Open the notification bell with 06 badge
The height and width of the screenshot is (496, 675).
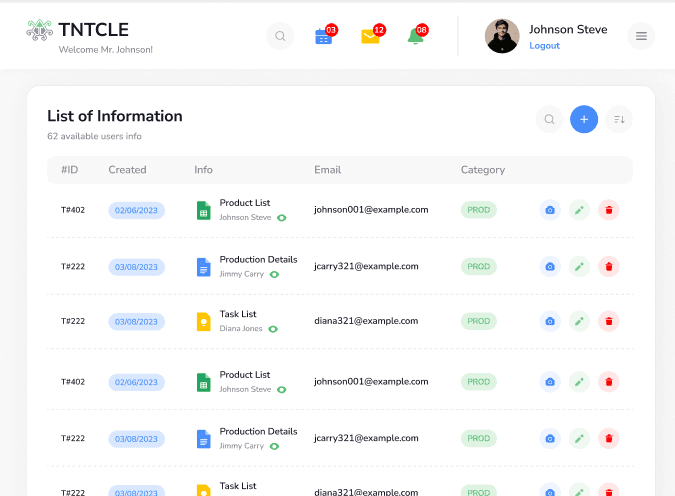415,36
